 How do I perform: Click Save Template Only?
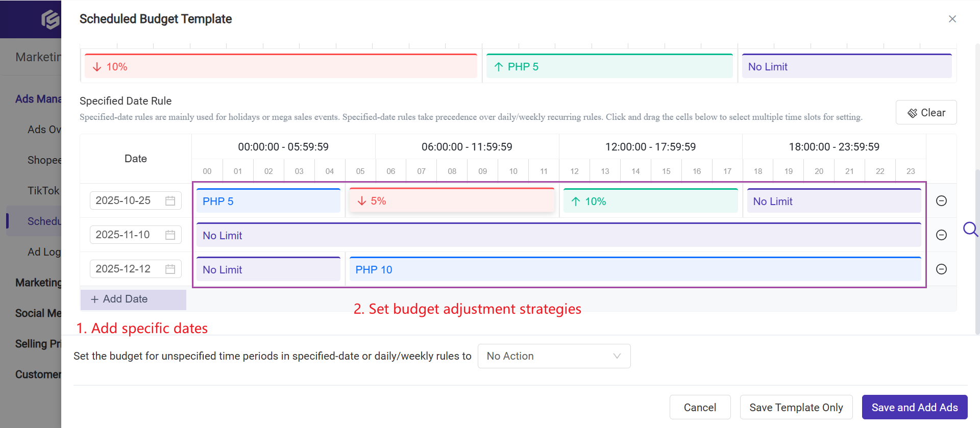796,407
